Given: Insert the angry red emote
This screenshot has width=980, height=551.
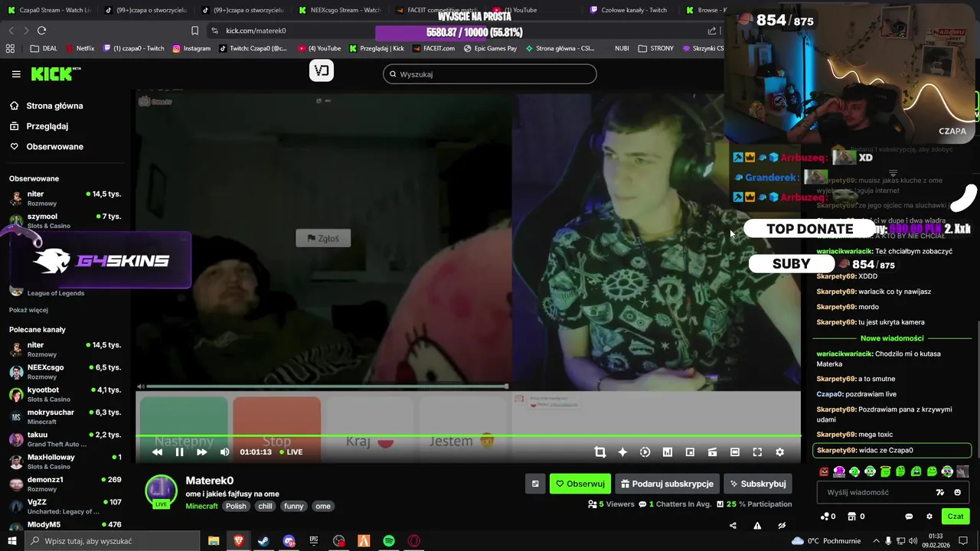Looking at the screenshot, I should tap(824, 471).
